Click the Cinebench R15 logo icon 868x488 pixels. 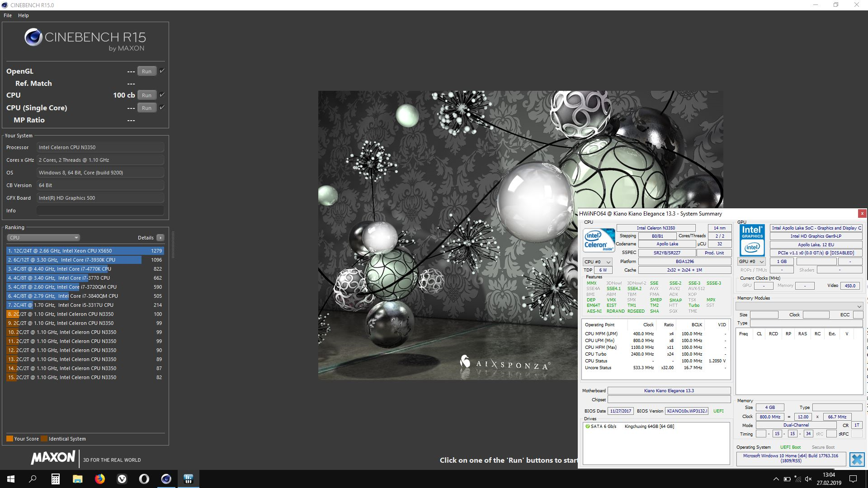click(x=33, y=38)
